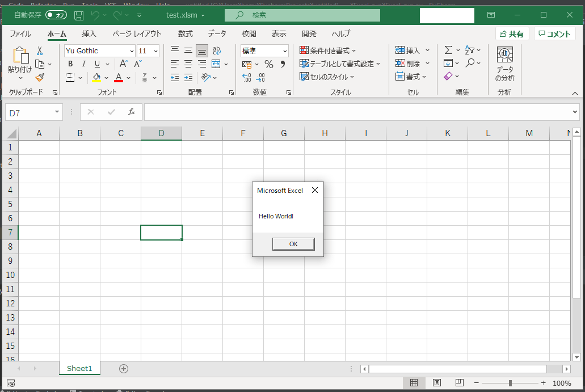Click the cut scissors icon
The height and width of the screenshot is (392, 585).
click(40, 50)
